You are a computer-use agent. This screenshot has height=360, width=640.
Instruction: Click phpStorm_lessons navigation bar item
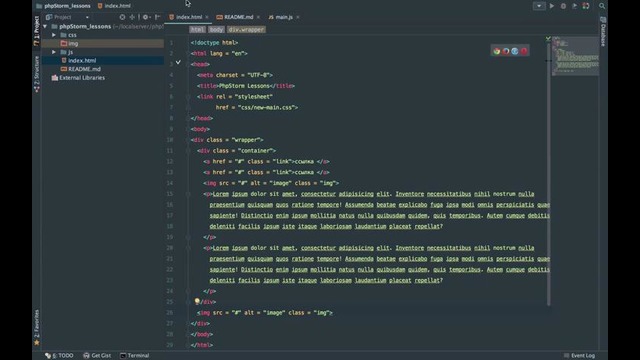click(x=63, y=6)
